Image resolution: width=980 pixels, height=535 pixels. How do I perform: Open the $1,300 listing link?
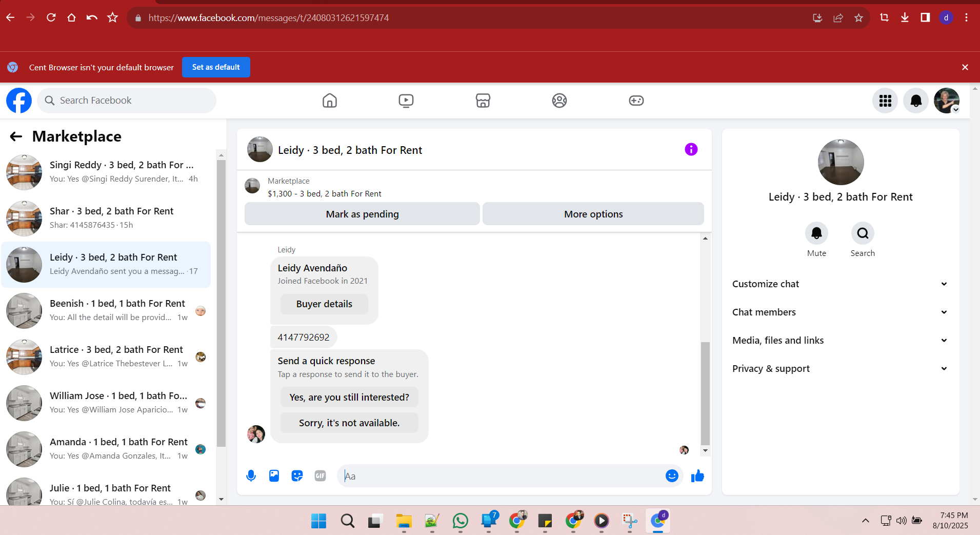click(324, 194)
